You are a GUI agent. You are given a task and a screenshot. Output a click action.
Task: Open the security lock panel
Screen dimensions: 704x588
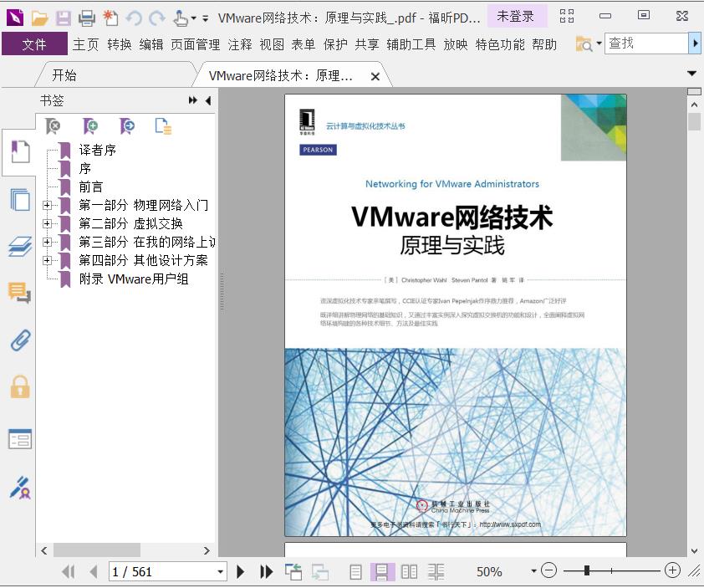20,386
